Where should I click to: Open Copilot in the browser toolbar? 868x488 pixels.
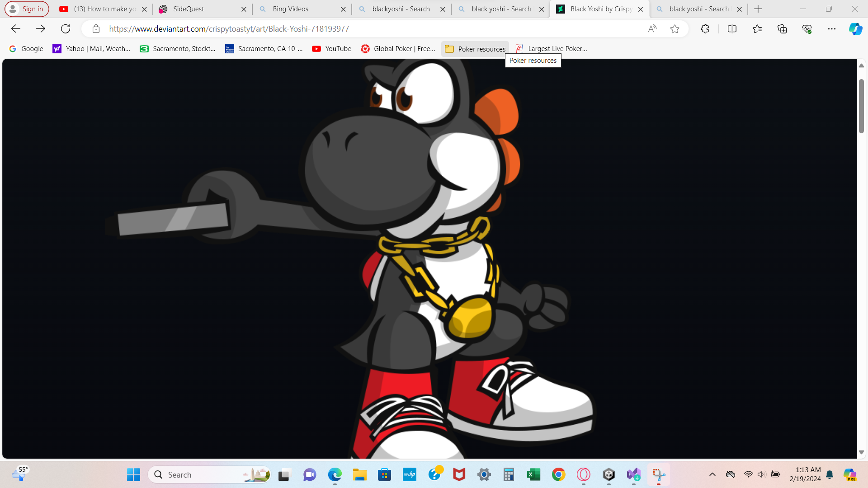click(x=855, y=28)
